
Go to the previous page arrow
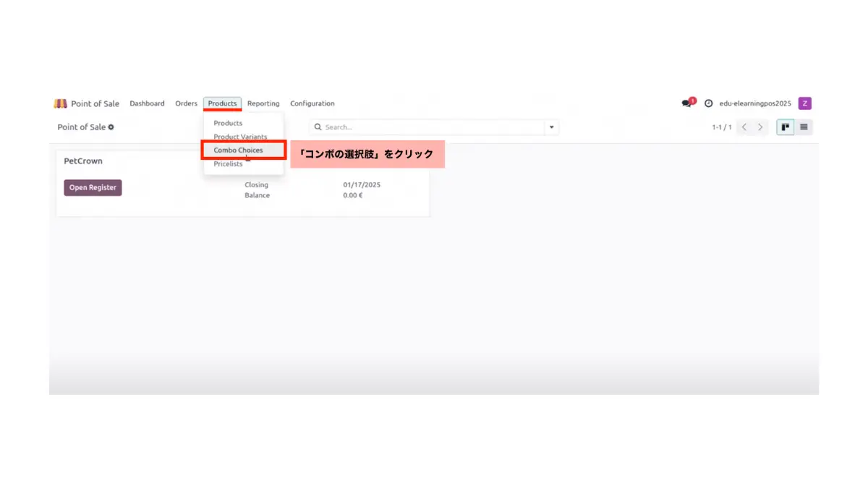pos(744,127)
